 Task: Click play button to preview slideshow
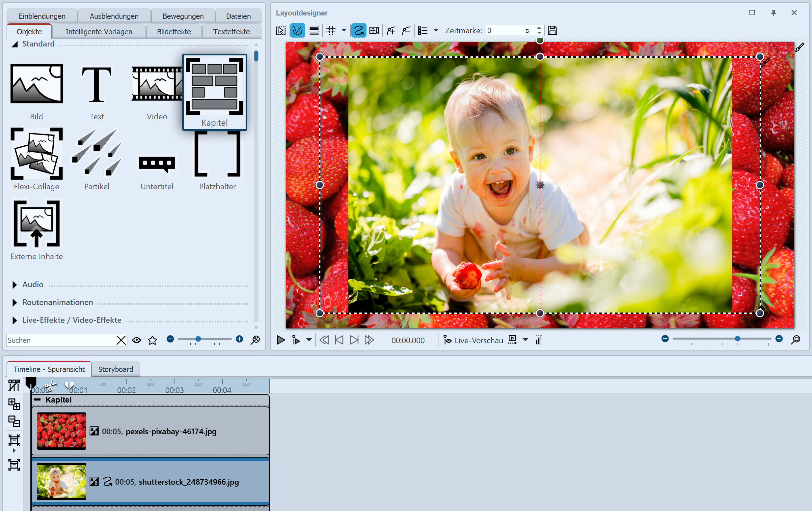(281, 339)
